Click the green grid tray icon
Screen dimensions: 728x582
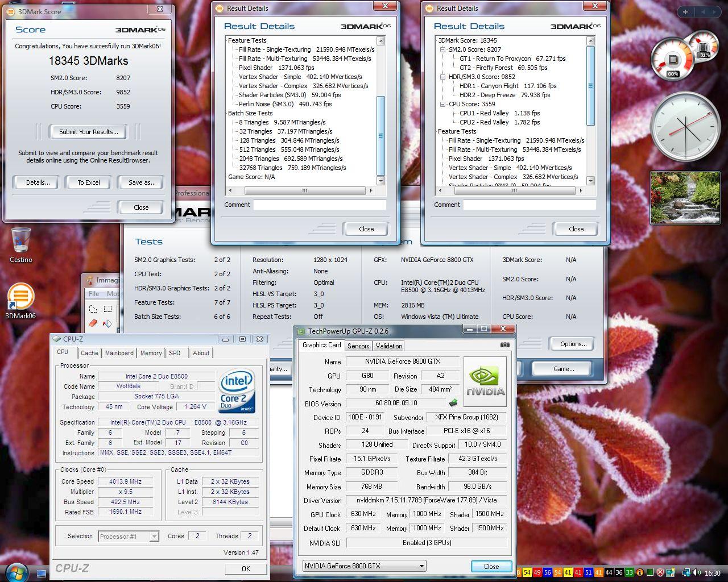pos(650,573)
